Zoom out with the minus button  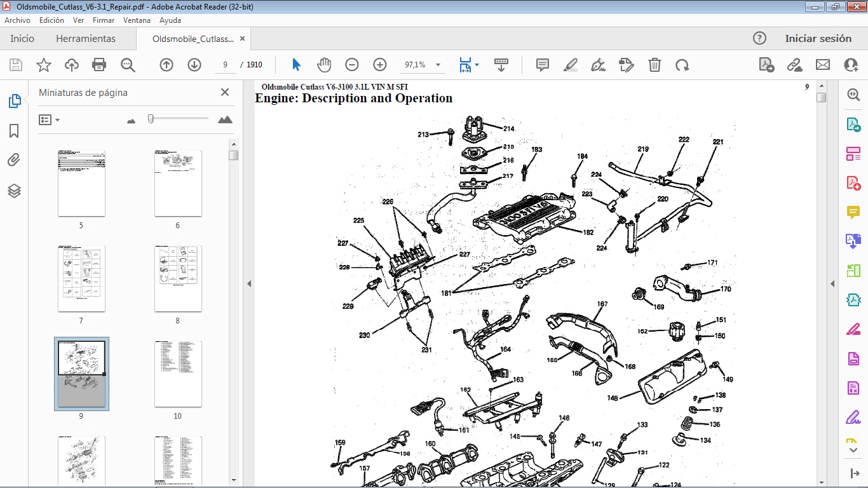[x=352, y=65]
